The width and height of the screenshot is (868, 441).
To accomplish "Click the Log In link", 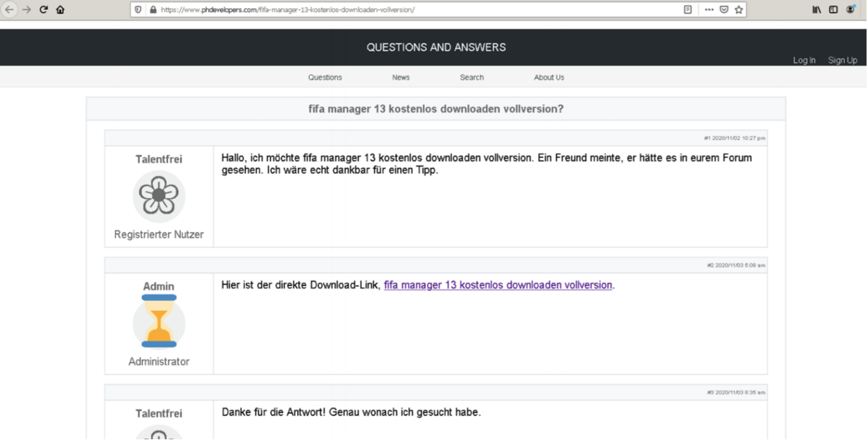I will 804,60.
